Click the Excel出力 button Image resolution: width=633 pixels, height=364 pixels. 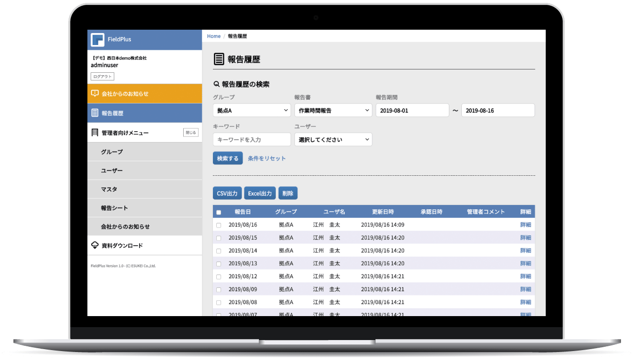coord(260,193)
